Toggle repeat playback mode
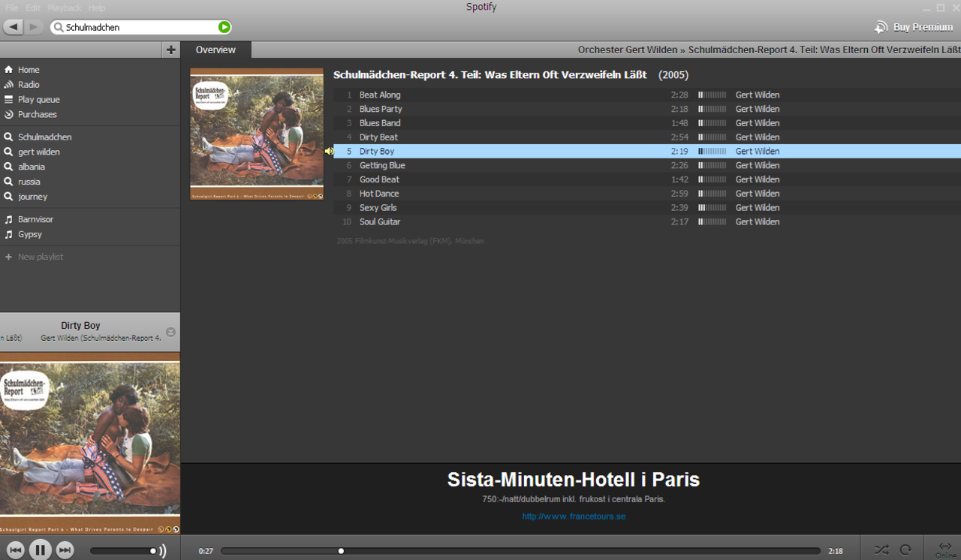 pyautogui.click(x=905, y=549)
